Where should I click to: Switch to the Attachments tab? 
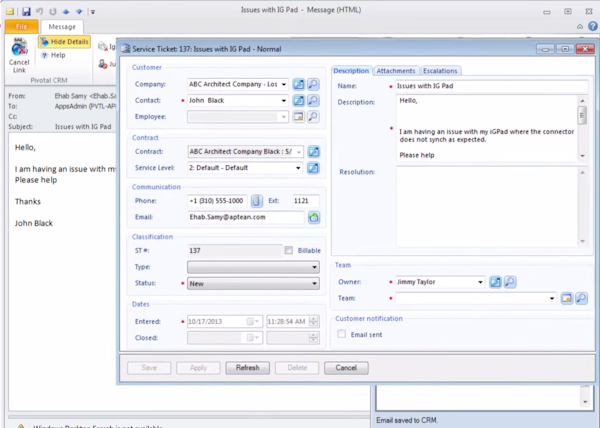pos(396,71)
